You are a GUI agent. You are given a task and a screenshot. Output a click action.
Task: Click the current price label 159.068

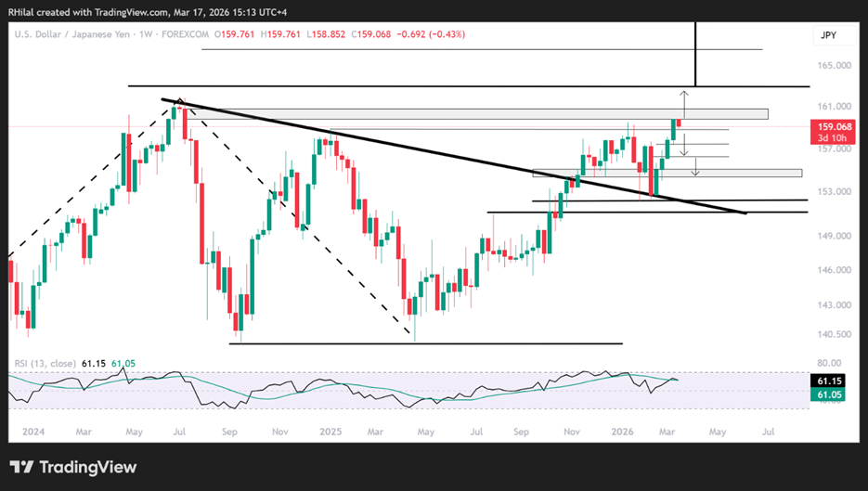point(835,127)
